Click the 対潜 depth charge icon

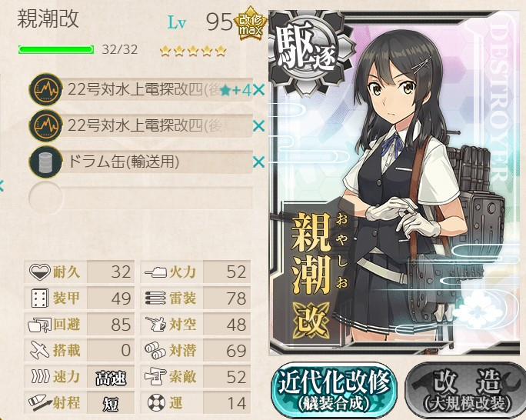tap(155, 350)
